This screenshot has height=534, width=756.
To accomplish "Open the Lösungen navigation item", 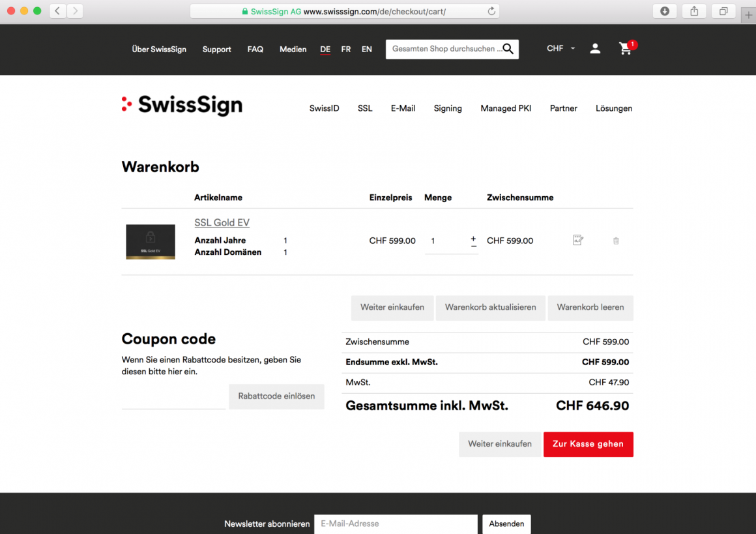I will click(x=614, y=108).
